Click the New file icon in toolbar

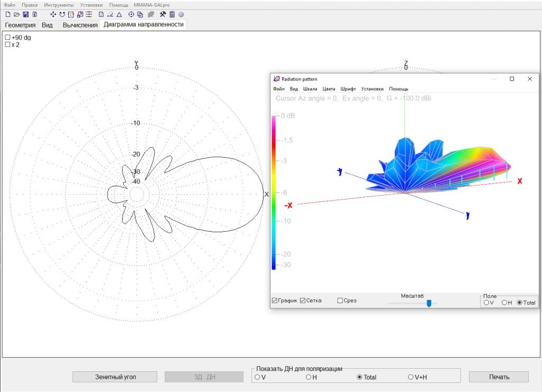tap(7, 14)
